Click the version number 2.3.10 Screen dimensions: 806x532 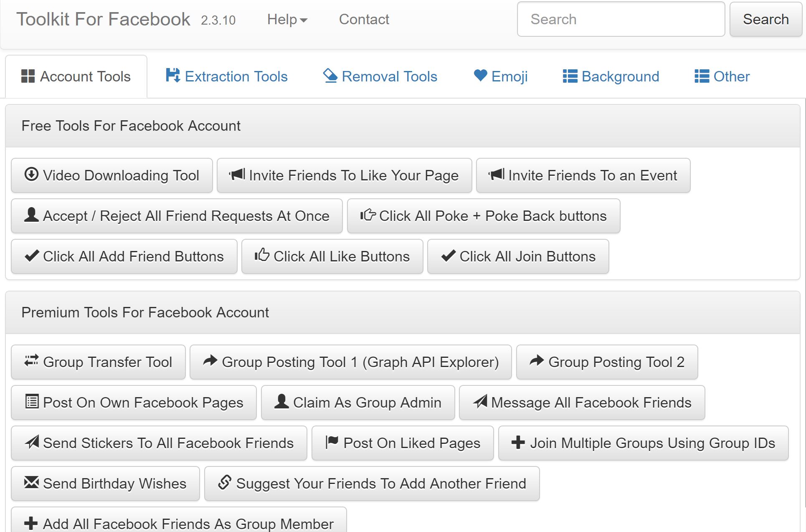point(218,20)
